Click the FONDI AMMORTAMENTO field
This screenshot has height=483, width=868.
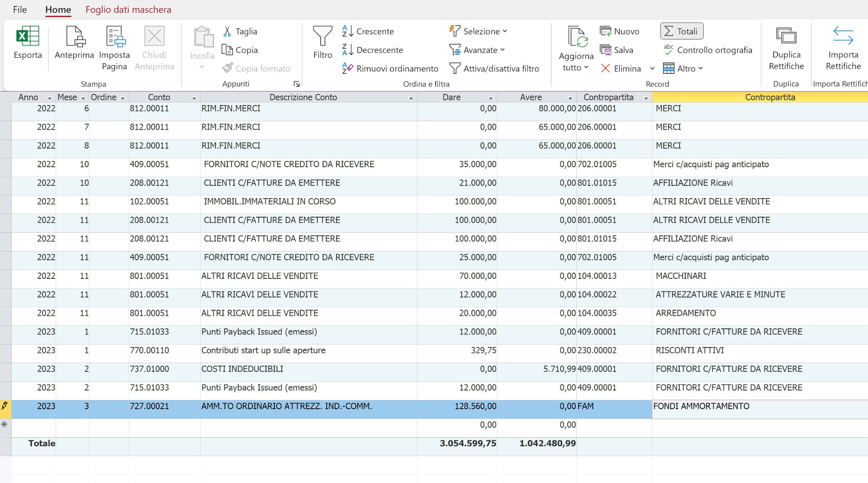click(x=760, y=409)
